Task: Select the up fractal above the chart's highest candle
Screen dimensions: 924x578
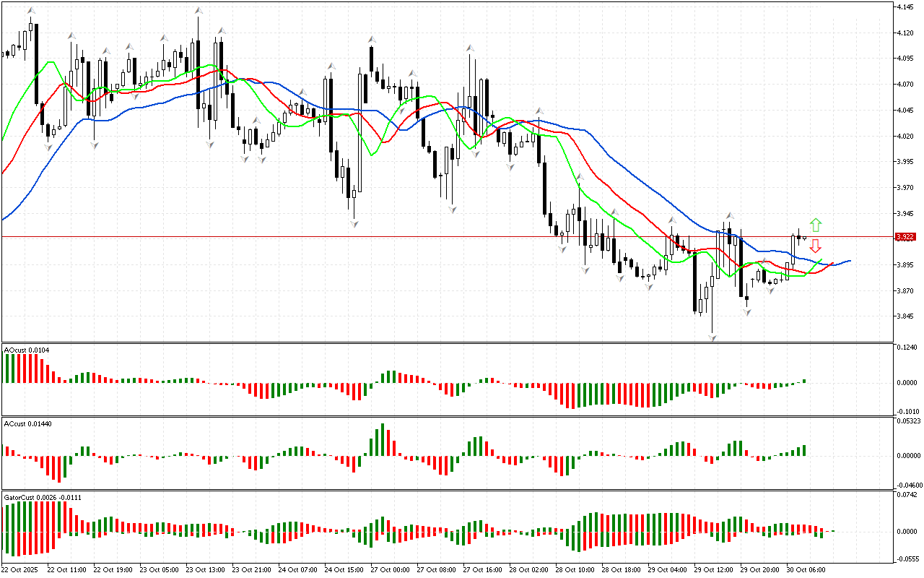Action: coord(30,11)
